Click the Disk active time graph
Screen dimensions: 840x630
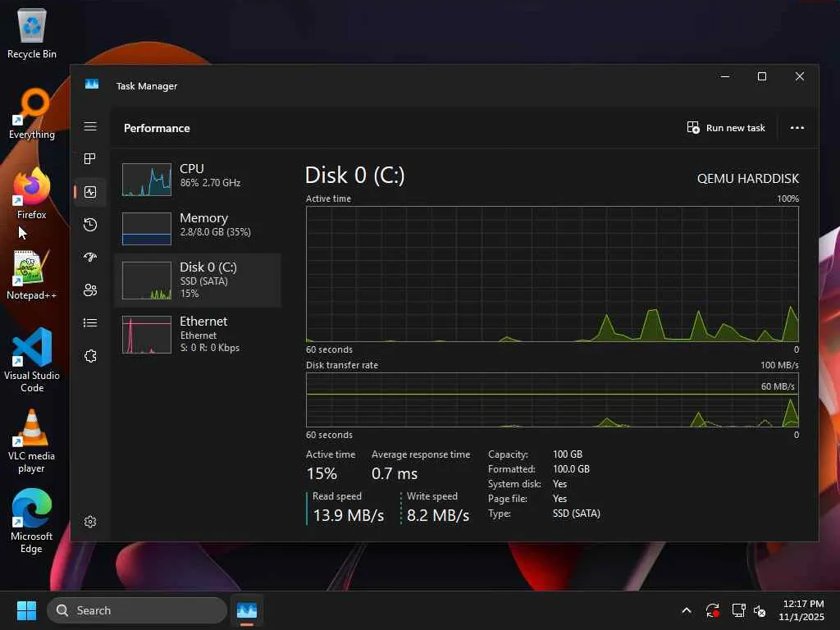[x=552, y=274]
